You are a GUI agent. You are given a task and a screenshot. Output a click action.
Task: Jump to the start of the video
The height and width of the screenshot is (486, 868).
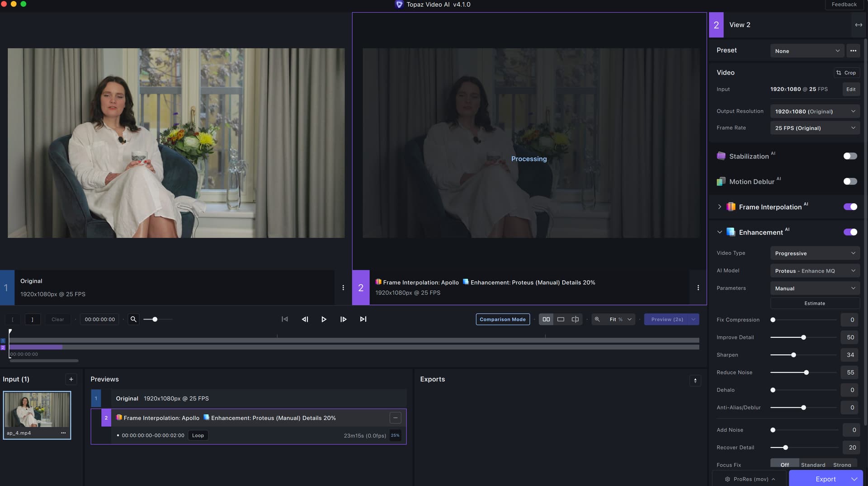point(285,319)
